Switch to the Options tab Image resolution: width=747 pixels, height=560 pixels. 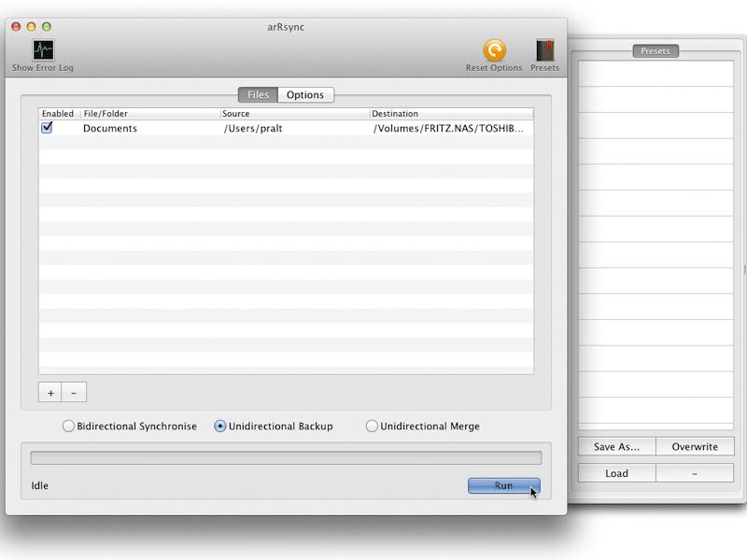[305, 95]
